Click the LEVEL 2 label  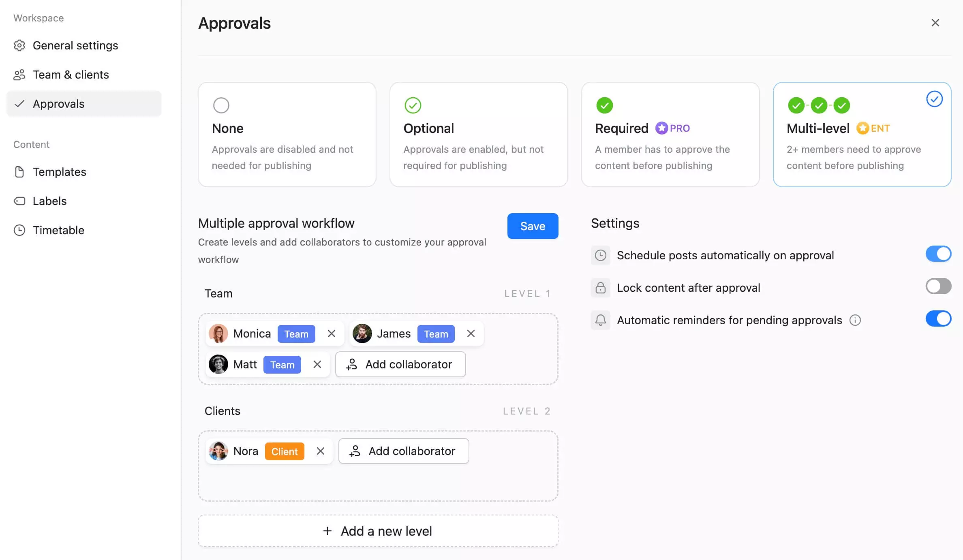point(527,411)
